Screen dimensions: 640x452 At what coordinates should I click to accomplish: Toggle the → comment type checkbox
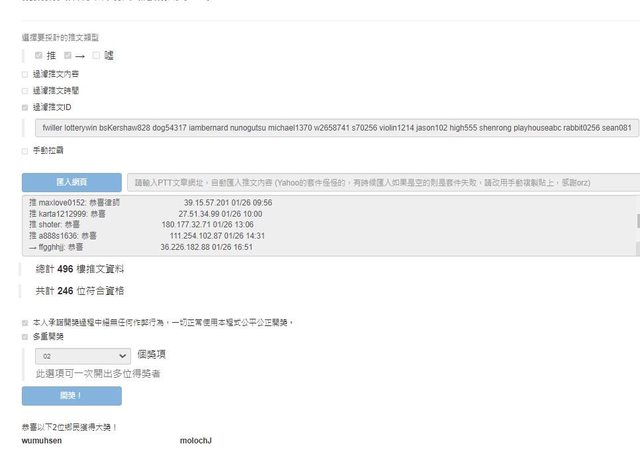[68, 56]
